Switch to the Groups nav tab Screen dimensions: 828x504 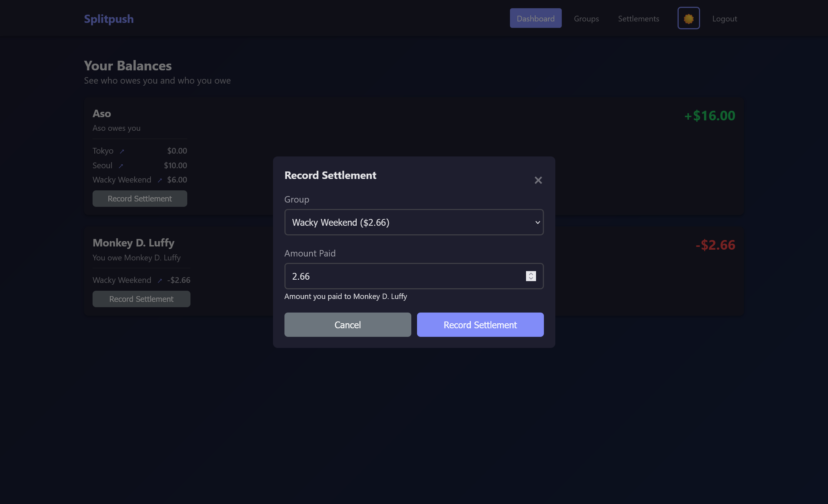tap(586, 19)
